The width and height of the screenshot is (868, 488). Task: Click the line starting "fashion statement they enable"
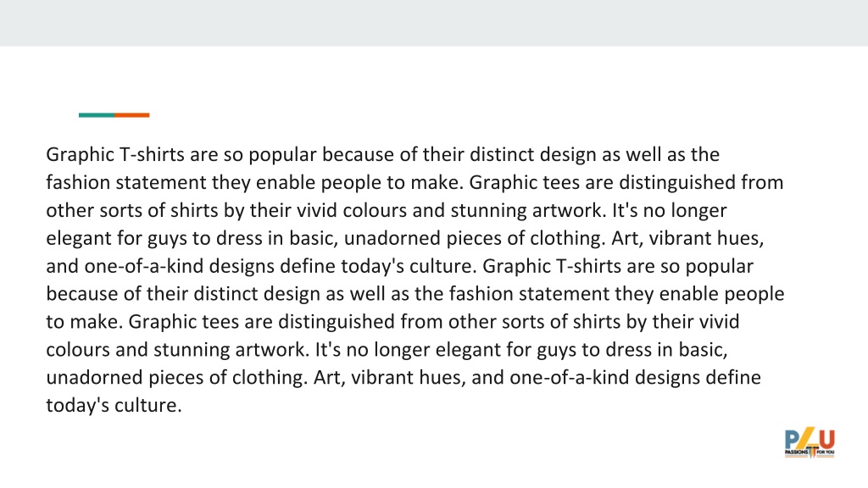point(415,183)
